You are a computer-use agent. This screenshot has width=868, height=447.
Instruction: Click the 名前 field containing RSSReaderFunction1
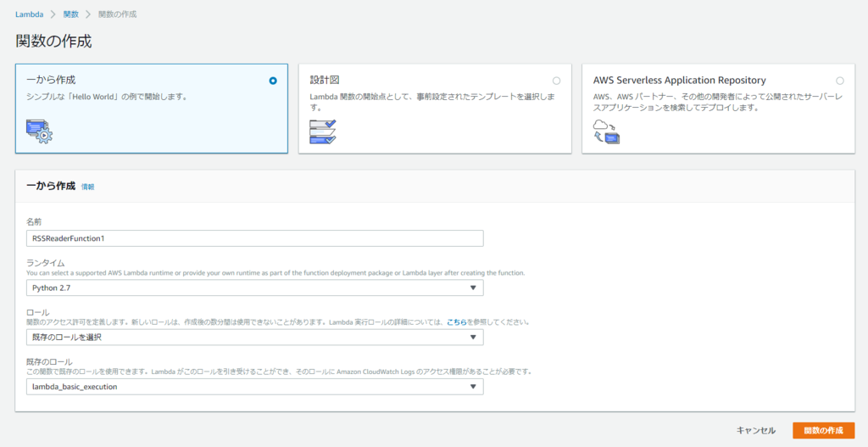[254, 238]
